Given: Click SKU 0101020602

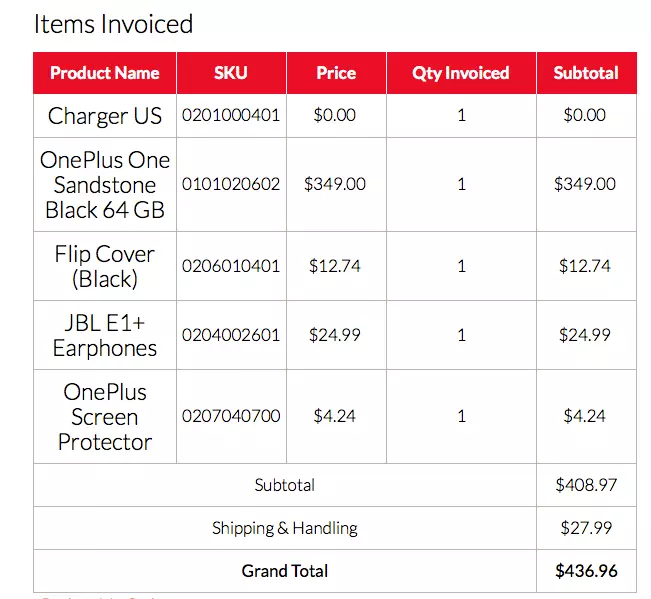Looking at the screenshot, I should point(231,184).
